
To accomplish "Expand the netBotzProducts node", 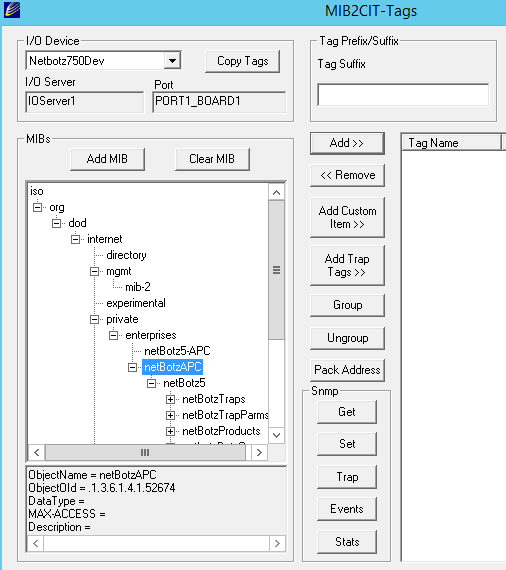I will [x=170, y=431].
